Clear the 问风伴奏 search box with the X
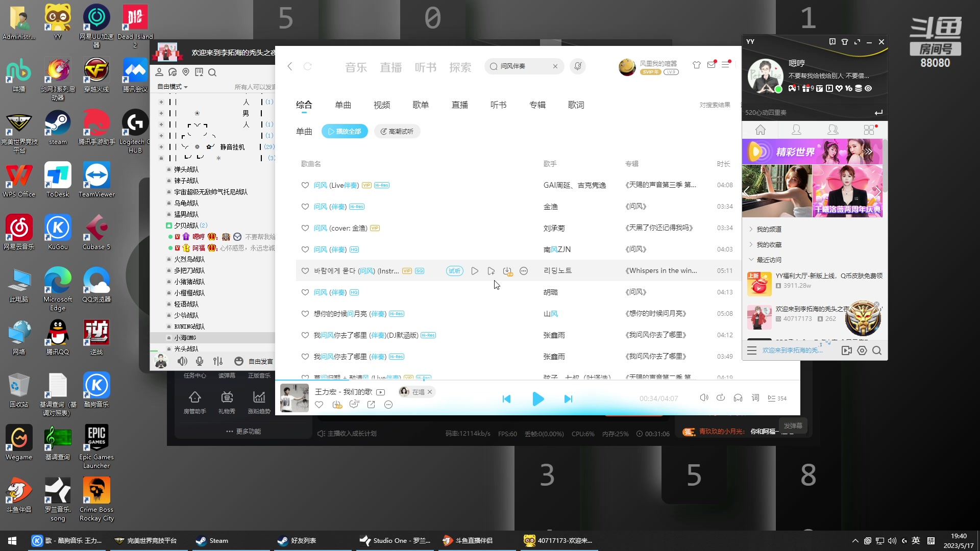Viewport: 980px width, 551px height. pos(555,66)
